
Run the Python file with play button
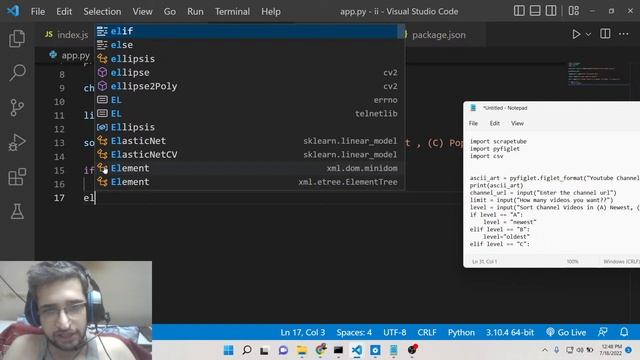click(576, 34)
